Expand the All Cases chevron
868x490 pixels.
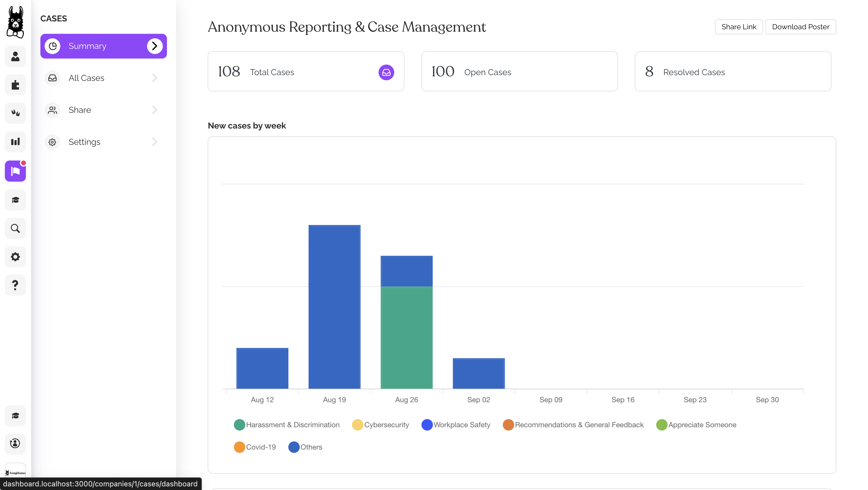click(154, 78)
